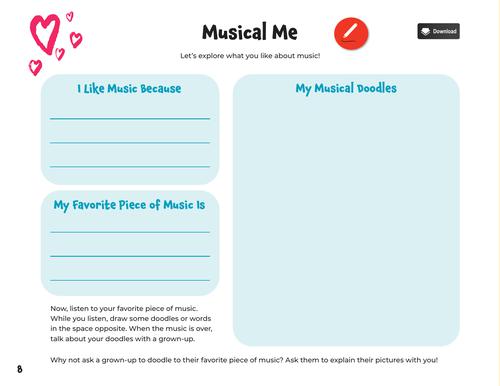Click inside the blank Musical Doodles drawing area
Viewport: 500px width, 386px height.
(346, 220)
